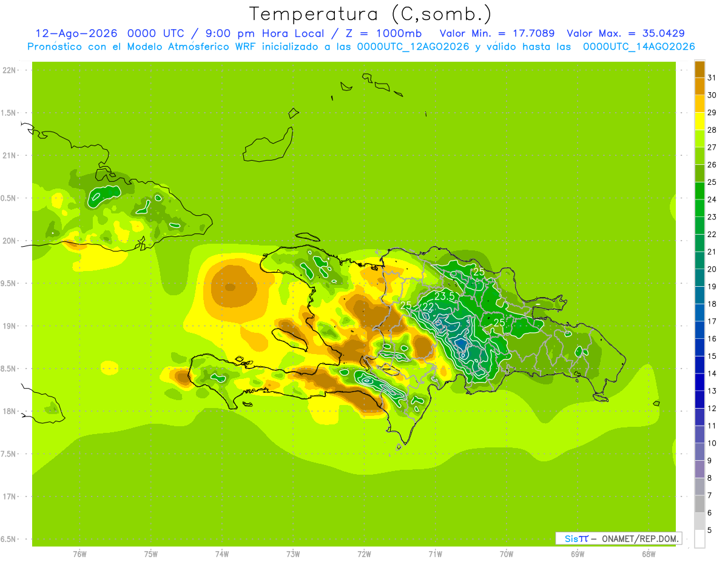Click legend value 28
This screenshot has height=562, width=728.
click(712, 130)
